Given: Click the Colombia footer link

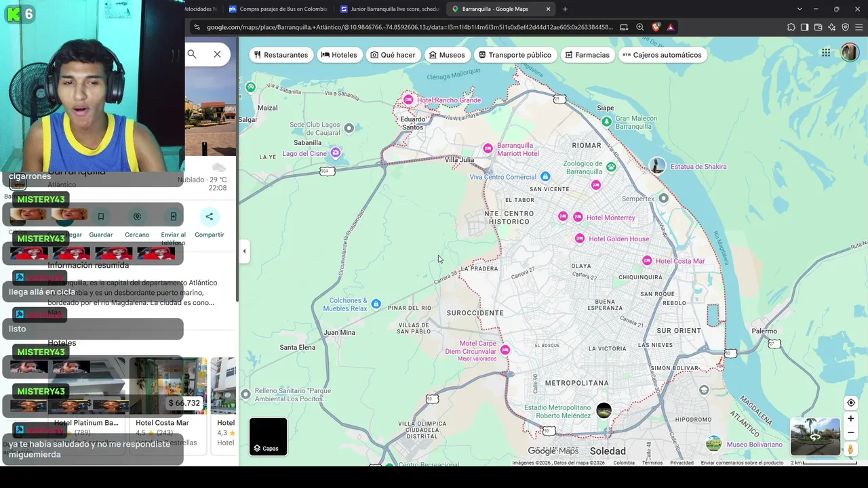Looking at the screenshot, I should click(624, 463).
